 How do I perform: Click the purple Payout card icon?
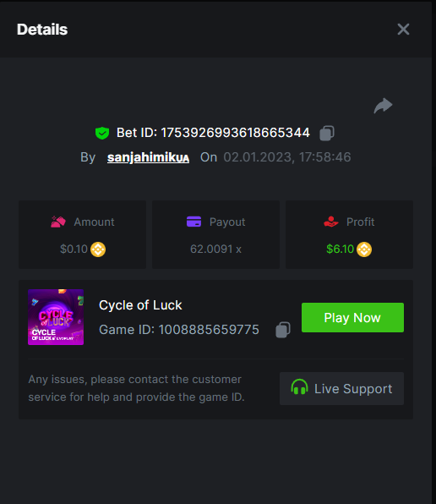click(x=194, y=222)
